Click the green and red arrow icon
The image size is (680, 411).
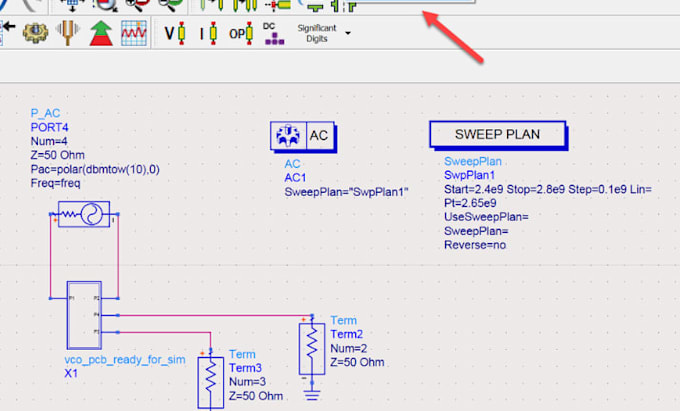[101, 33]
